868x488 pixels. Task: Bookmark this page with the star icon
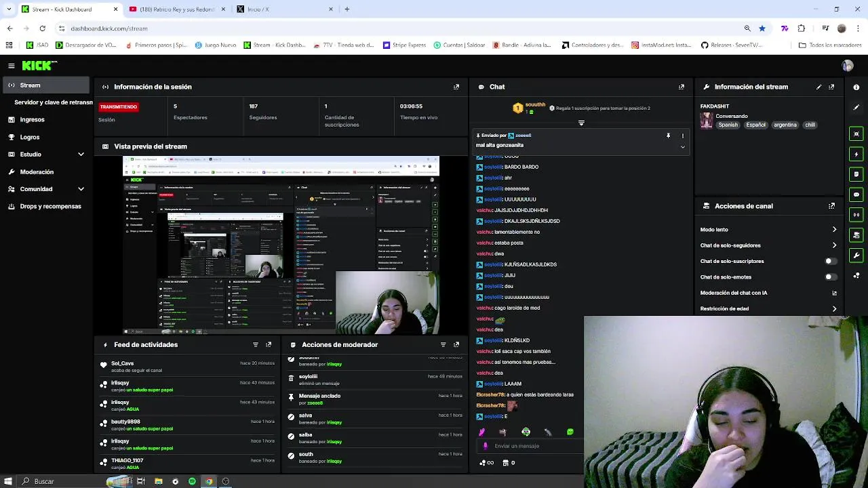point(762,28)
